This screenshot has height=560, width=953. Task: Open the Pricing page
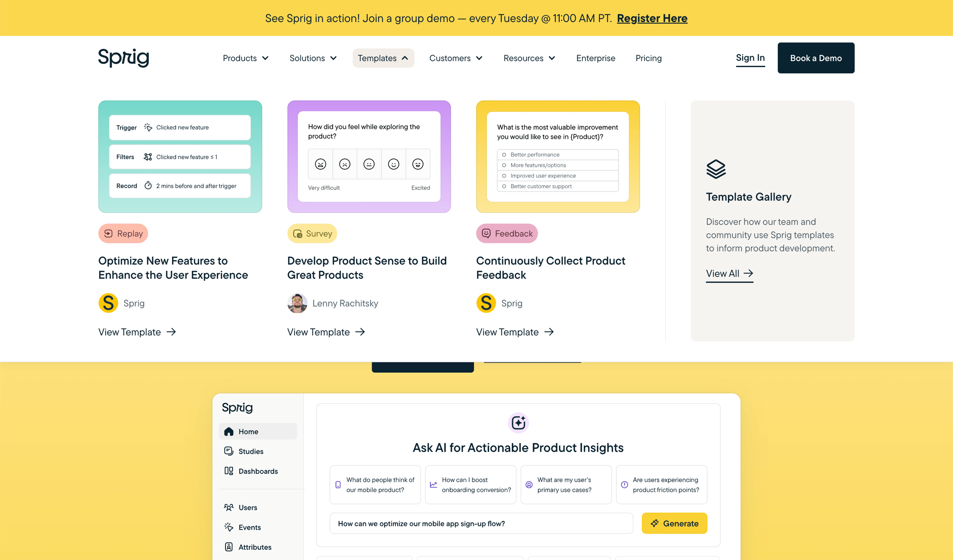tap(648, 58)
